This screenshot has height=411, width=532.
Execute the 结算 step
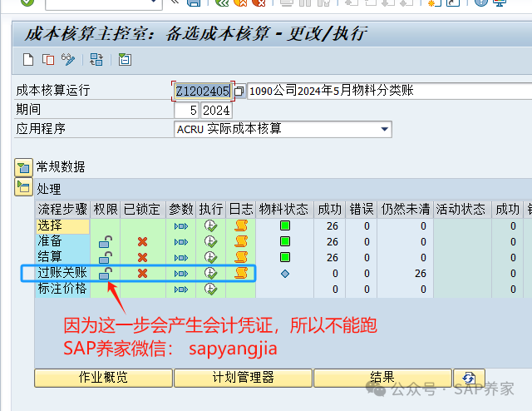pos(210,257)
